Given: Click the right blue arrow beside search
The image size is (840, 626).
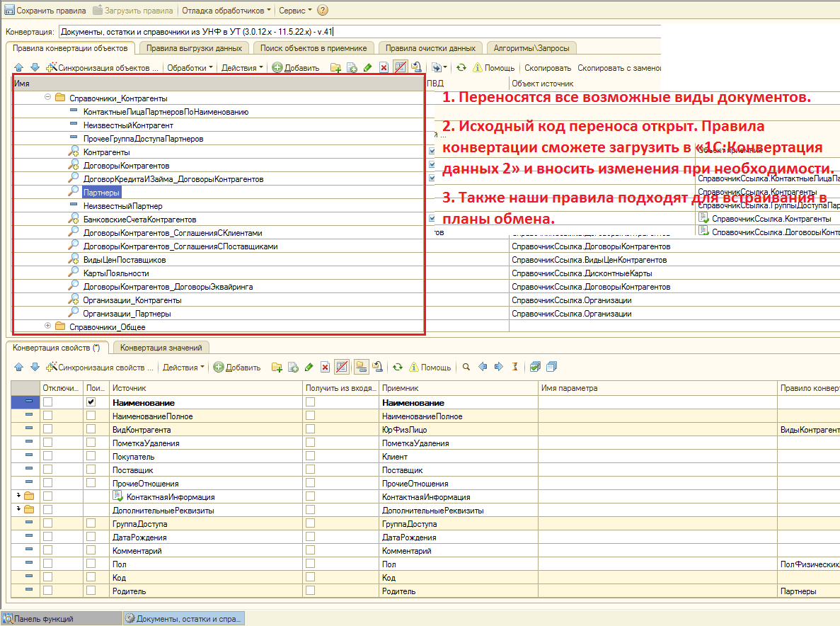Looking at the screenshot, I should click(x=499, y=367).
